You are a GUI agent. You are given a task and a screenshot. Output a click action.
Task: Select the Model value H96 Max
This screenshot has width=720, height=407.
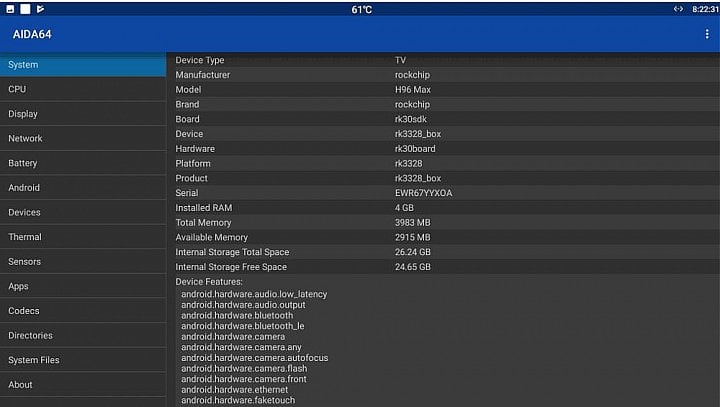click(x=413, y=90)
